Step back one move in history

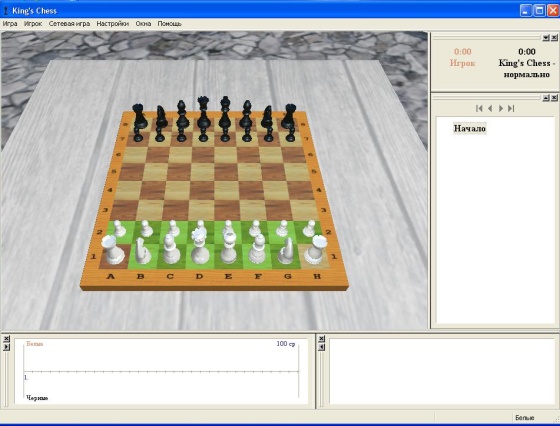[490, 108]
